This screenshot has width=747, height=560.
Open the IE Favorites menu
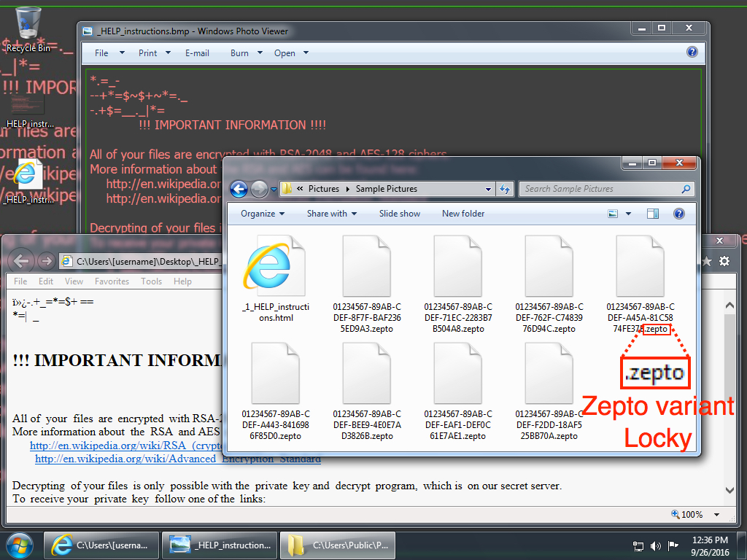click(x=112, y=281)
